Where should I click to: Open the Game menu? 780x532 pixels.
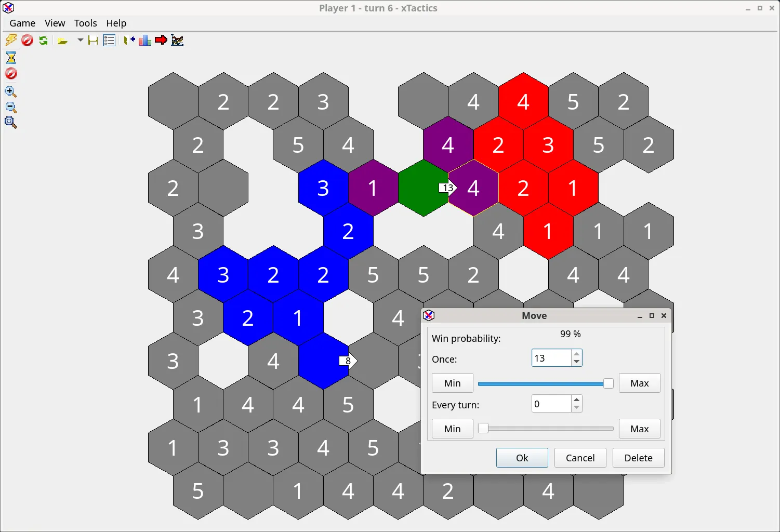point(22,23)
